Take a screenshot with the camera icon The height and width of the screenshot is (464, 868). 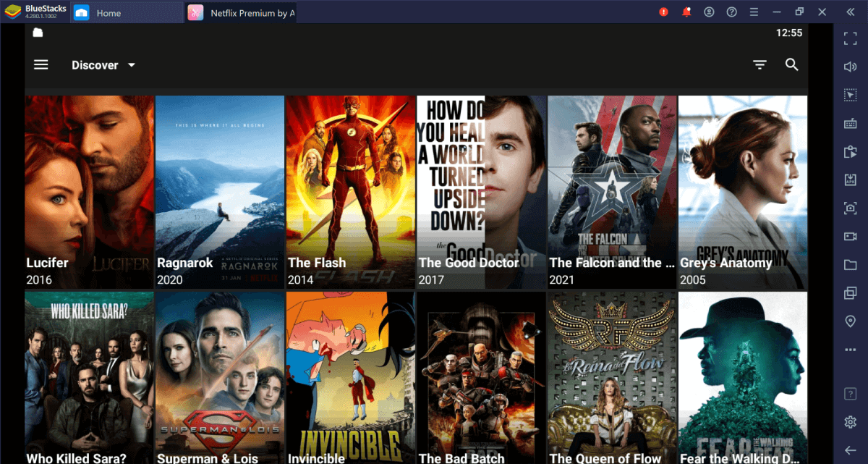pos(851,208)
